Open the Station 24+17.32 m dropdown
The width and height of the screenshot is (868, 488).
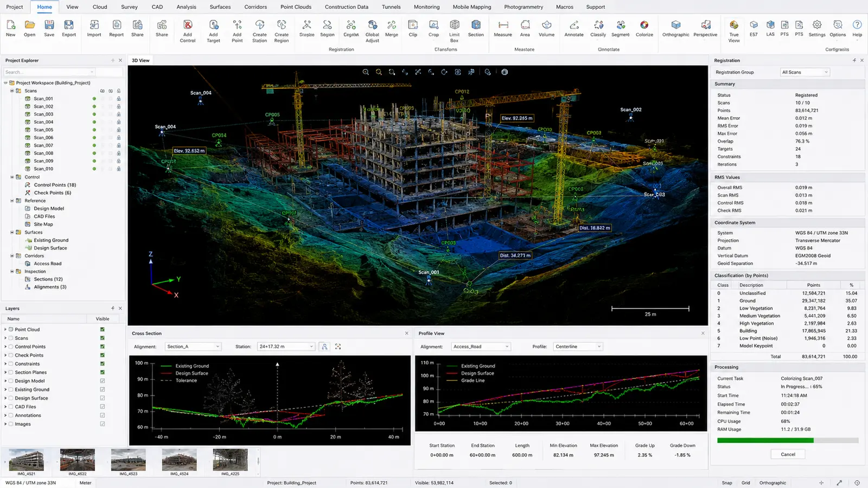click(286, 346)
